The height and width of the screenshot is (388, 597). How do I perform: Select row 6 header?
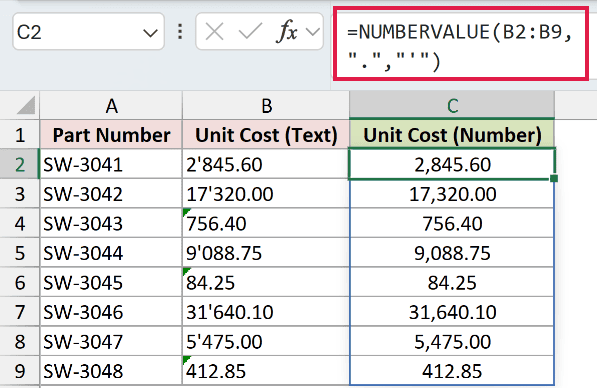pyautogui.click(x=20, y=283)
